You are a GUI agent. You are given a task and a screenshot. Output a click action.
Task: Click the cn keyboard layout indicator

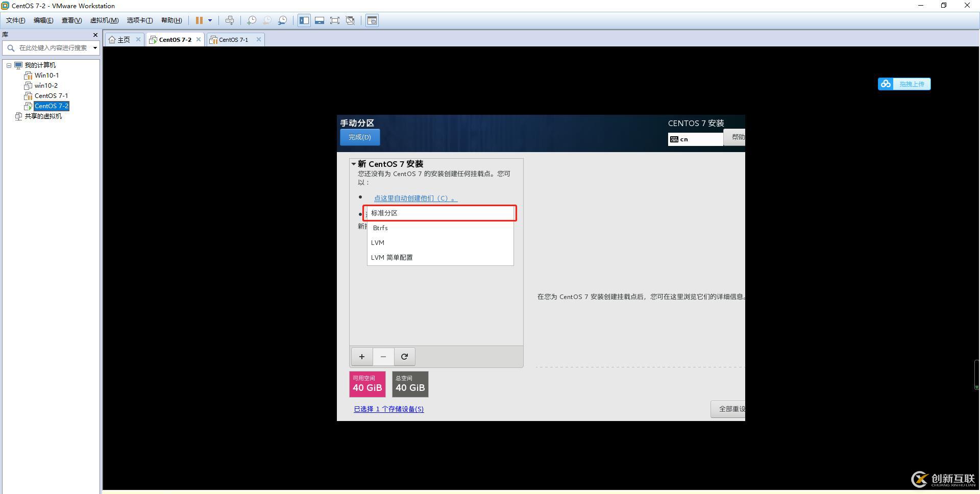pos(695,139)
